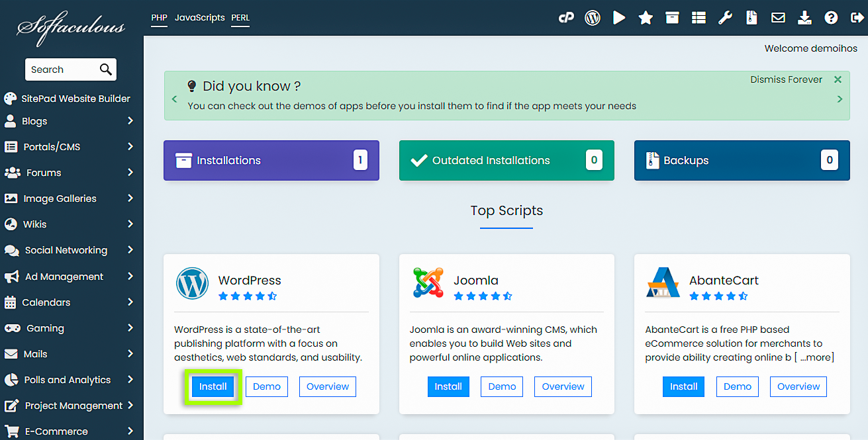Click the Joomla title text
This screenshot has width=868, height=440.
[476, 281]
